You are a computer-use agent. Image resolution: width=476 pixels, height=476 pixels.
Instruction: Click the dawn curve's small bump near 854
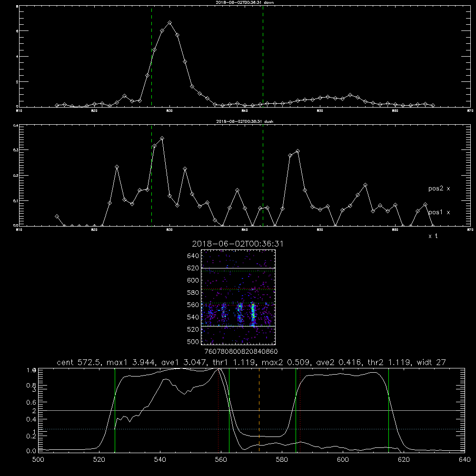350,95
